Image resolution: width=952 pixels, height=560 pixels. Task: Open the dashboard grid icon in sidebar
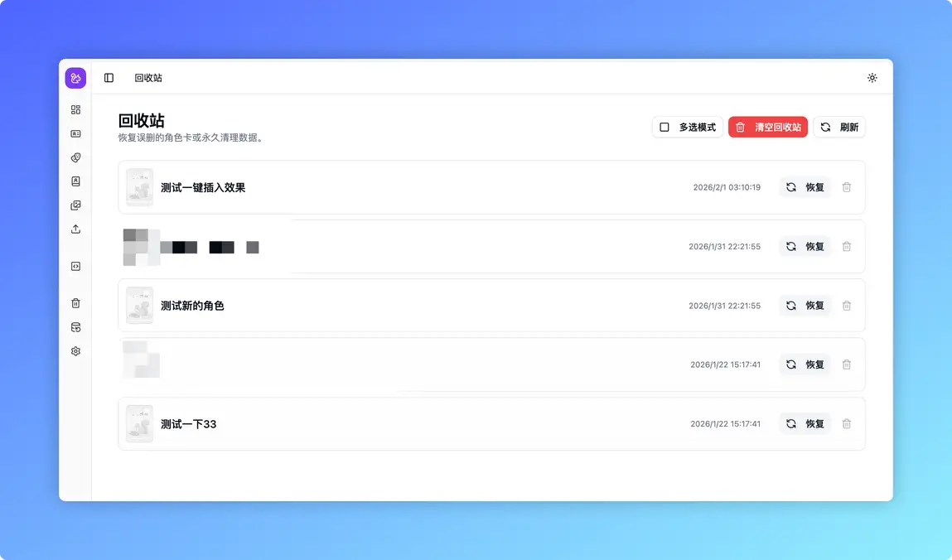(75, 110)
